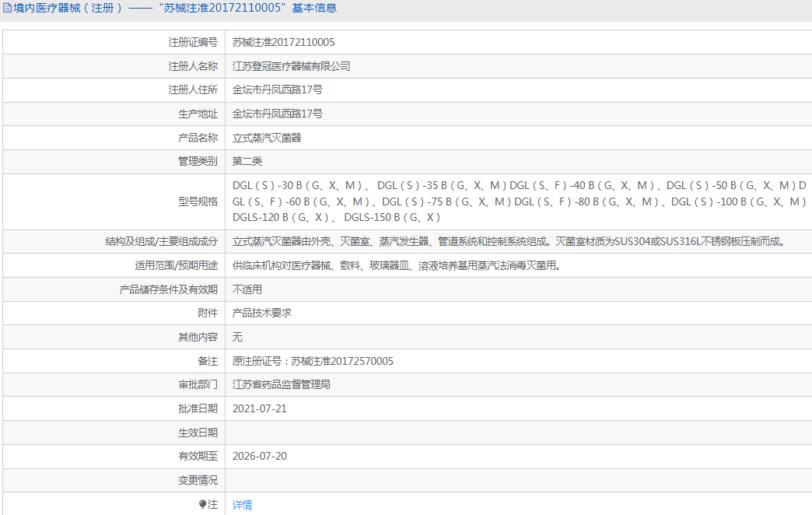Viewport: 812px width, 515px height.
Task: Click attachment value 产品技术要求
Action: (x=262, y=313)
